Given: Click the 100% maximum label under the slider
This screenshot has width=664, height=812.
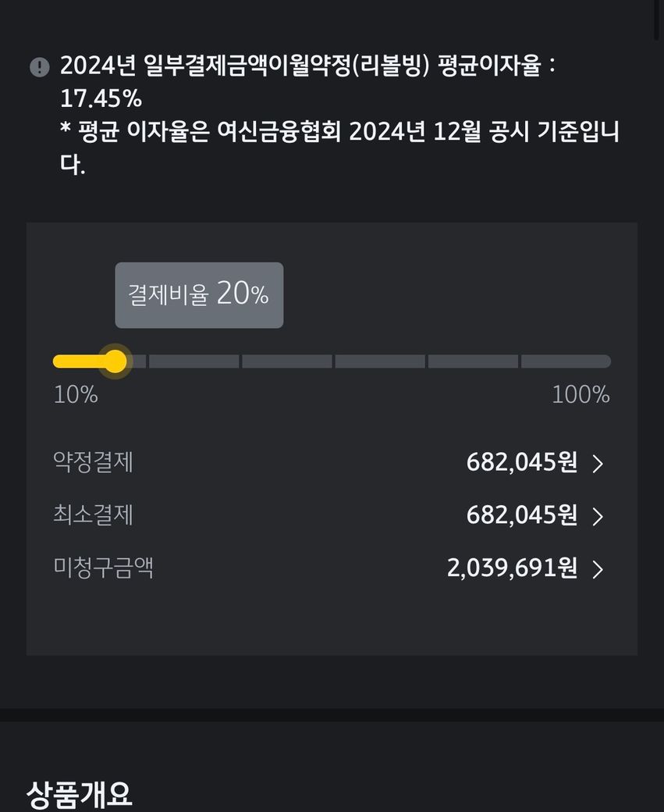Looking at the screenshot, I should pos(581,395).
